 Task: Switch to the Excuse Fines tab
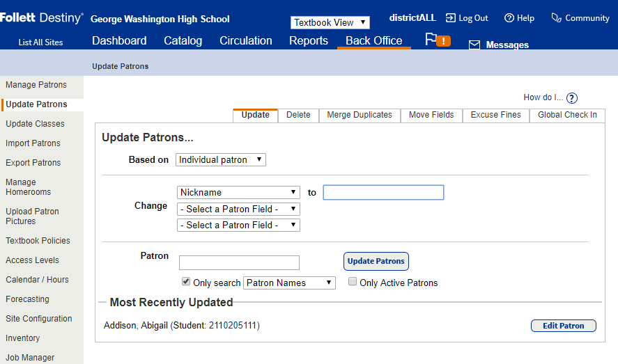pyautogui.click(x=495, y=115)
